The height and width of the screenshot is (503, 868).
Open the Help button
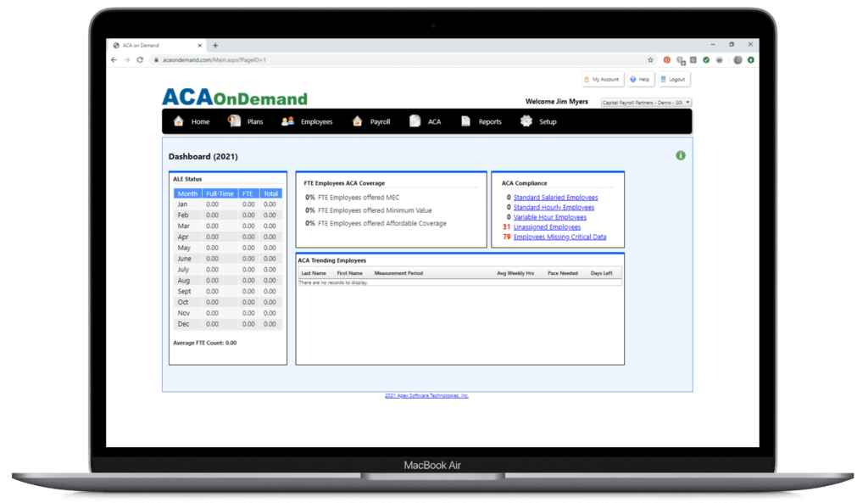(639, 79)
